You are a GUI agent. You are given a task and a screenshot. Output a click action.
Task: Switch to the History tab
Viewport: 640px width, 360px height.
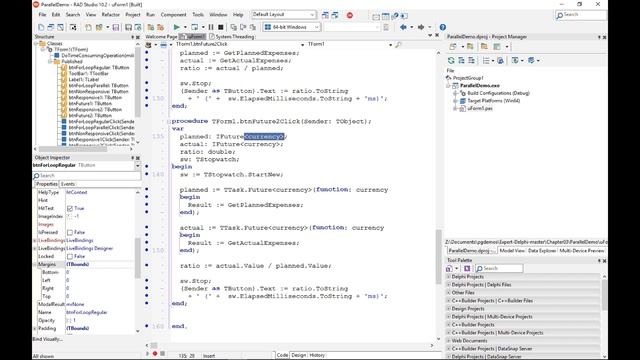coord(317,355)
